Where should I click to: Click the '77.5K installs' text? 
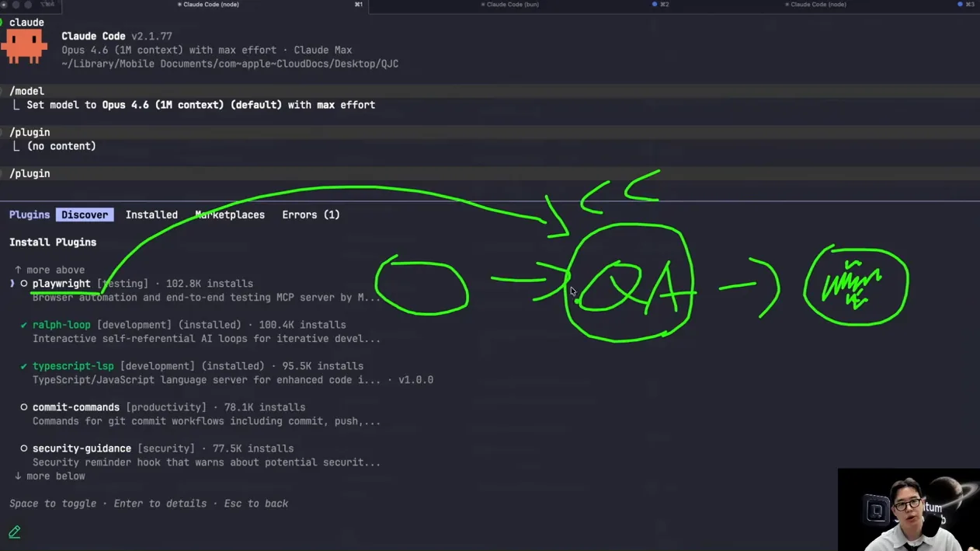[x=252, y=448]
